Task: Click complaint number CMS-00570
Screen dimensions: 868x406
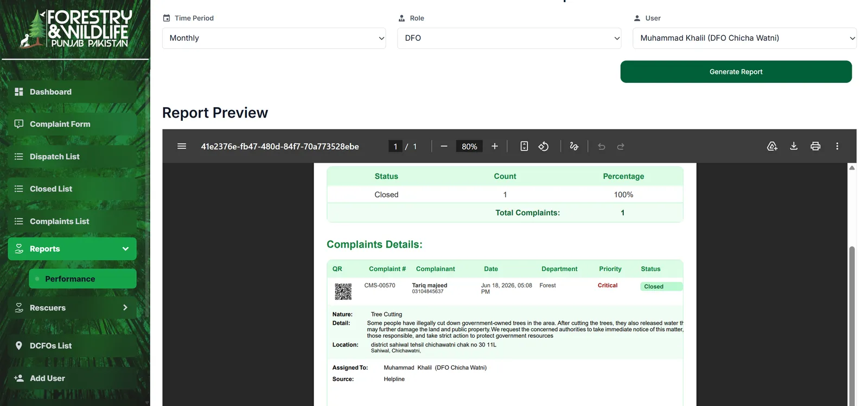Action: point(380,285)
